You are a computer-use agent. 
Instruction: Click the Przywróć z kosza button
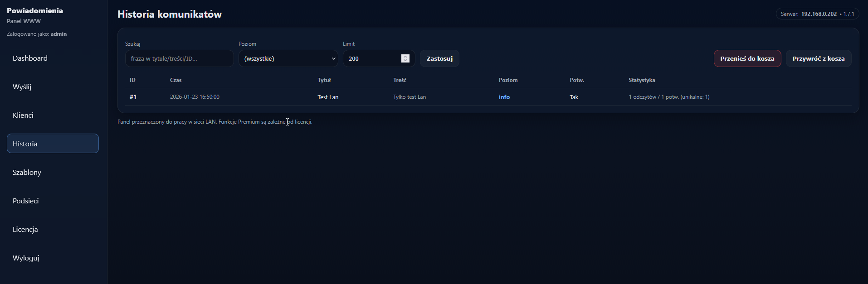click(818, 58)
